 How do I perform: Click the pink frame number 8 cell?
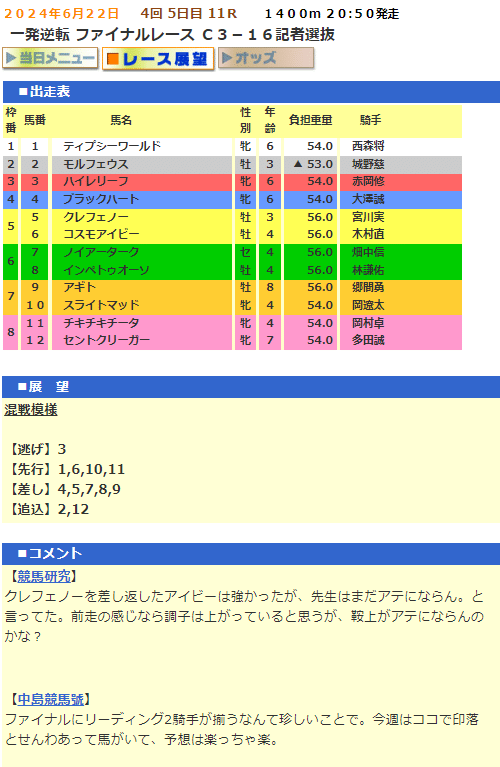[11, 332]
